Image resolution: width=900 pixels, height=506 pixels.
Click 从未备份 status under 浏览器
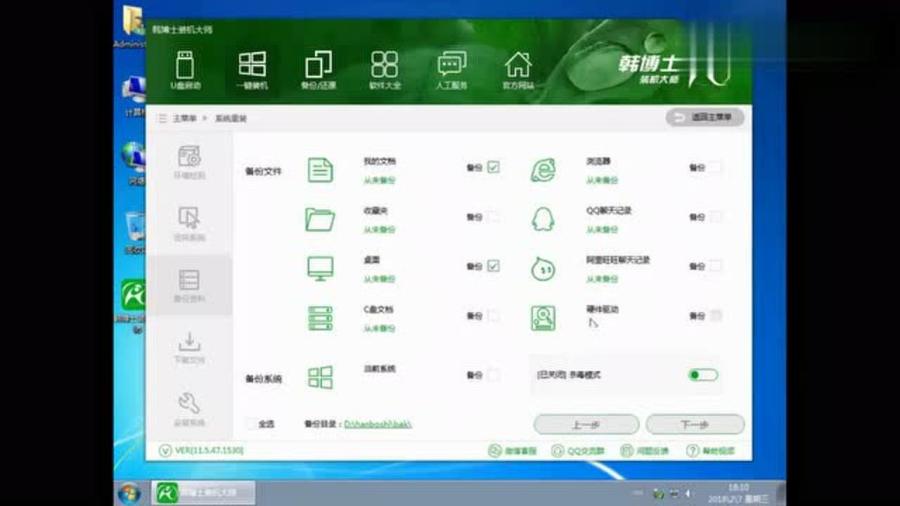click(x=602, y=180)
